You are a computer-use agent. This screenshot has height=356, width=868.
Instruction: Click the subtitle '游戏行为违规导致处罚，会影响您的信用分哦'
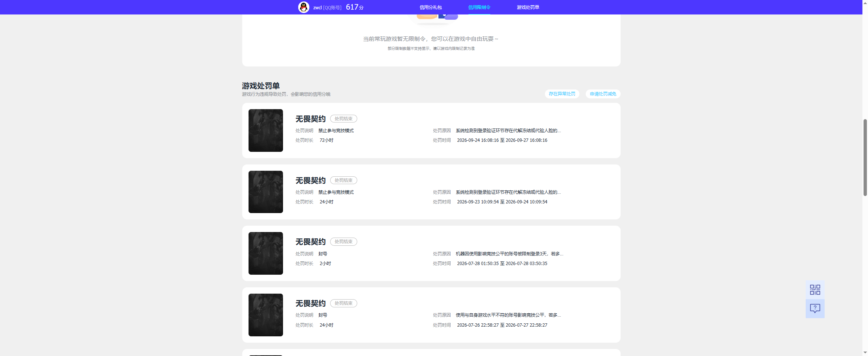[x=286, y=94]
